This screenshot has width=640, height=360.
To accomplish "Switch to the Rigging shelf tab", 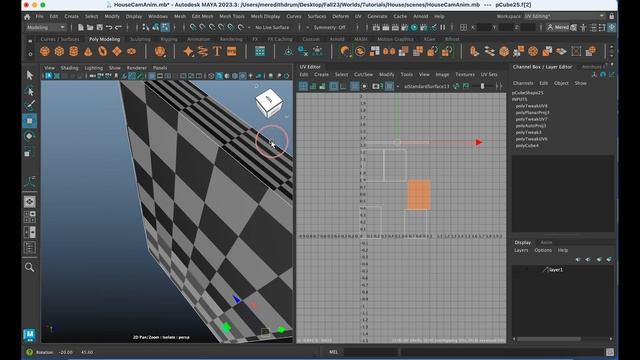I will click(x=169, y=39).
